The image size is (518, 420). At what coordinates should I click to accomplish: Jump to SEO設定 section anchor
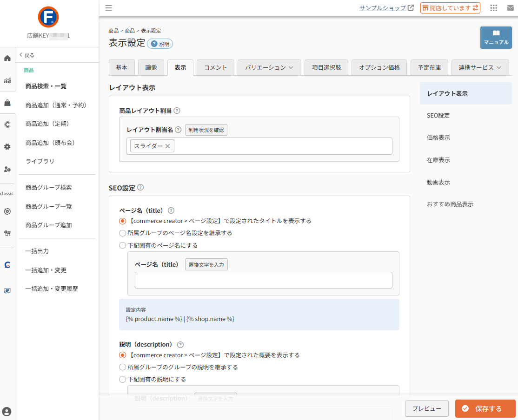[438, 116]
